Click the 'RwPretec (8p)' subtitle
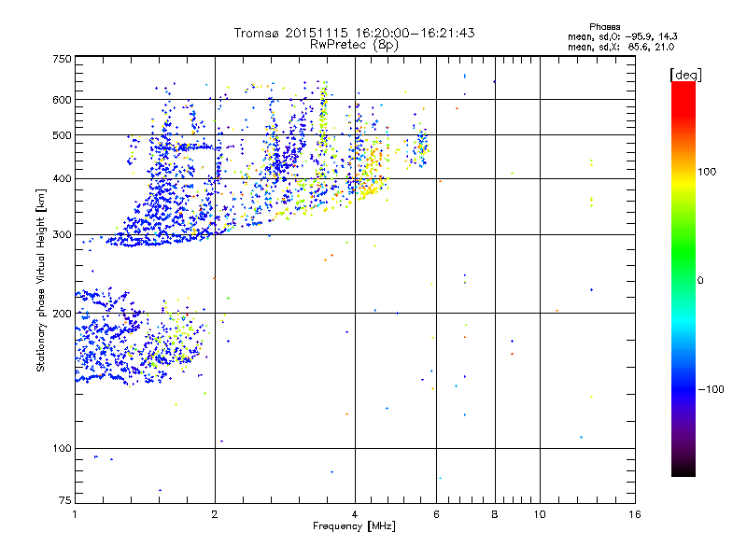 (x=354, y=45)
